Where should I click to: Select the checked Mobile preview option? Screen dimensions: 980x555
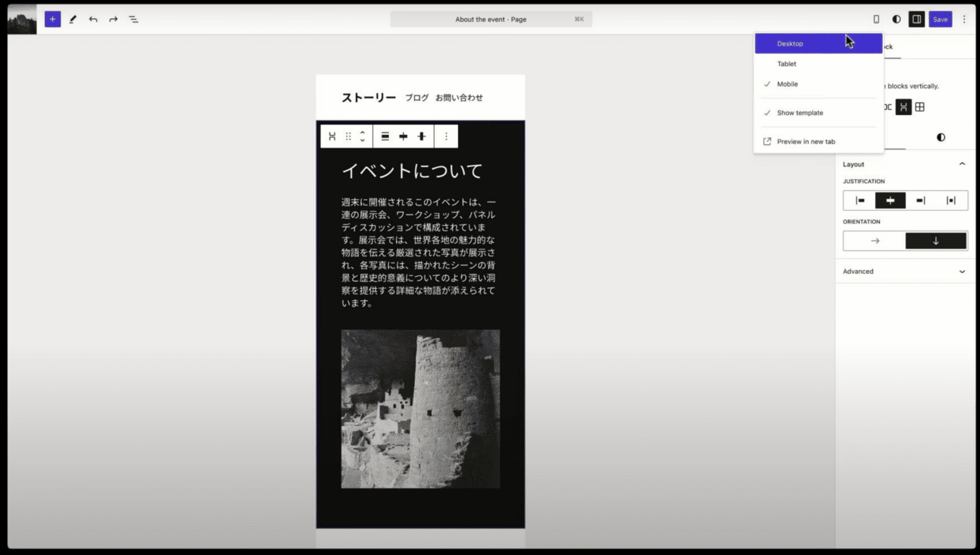tap(818, 84)
